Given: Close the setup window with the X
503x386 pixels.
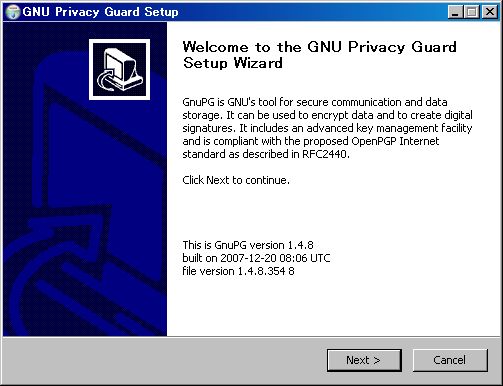Looking at the screenshot, I should click(x=490, y=12).
